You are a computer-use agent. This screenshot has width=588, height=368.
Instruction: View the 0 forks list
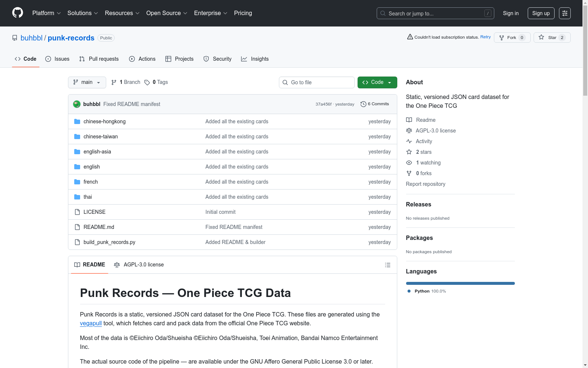click(x=419, y=173)
